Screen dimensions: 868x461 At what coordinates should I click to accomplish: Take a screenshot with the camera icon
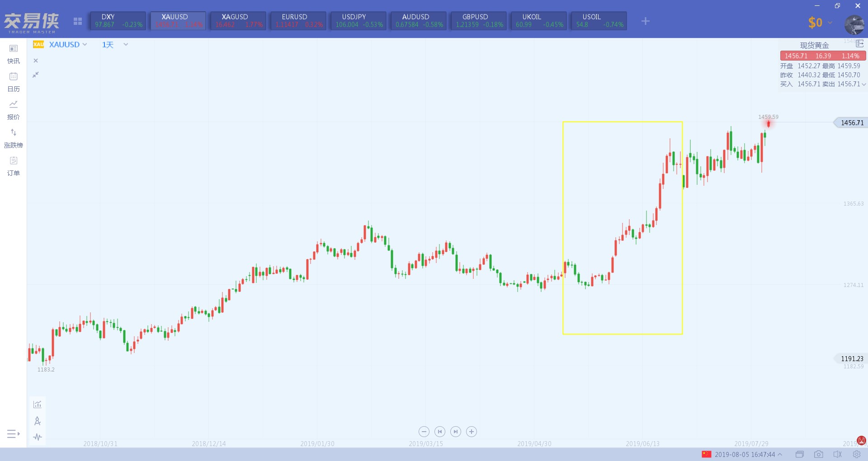(818, 454)
